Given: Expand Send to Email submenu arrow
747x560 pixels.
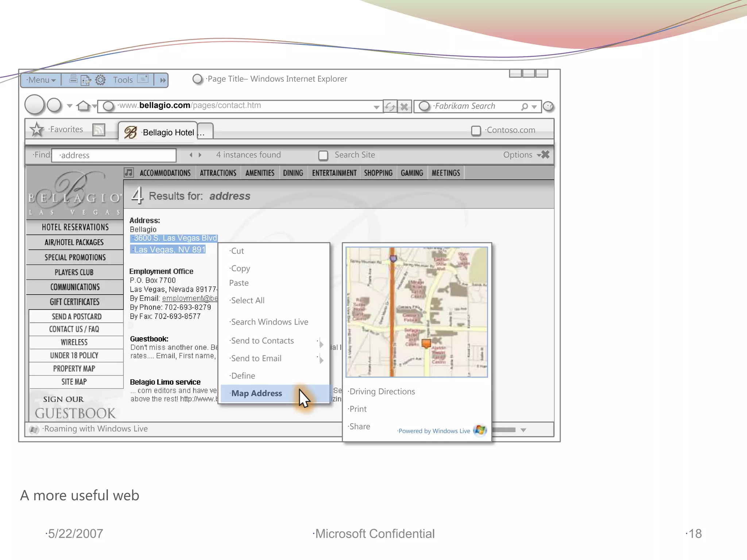Looking at the screenshot, I should 321,359.
